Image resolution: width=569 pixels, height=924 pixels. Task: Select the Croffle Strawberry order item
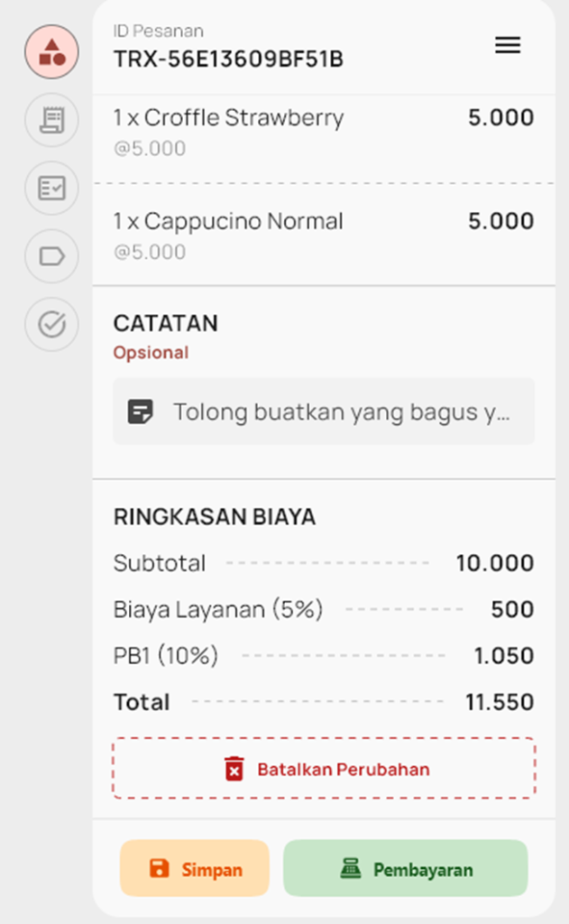pyautogui.click(x=229, y=118)
